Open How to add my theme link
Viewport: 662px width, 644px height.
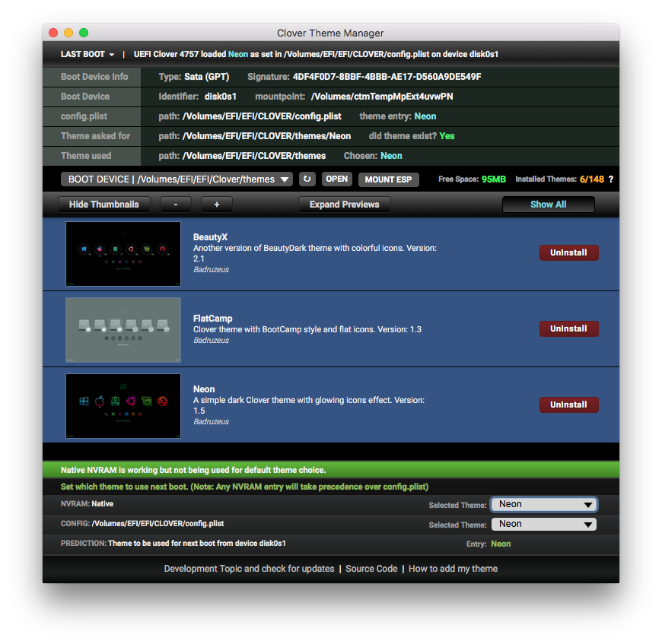[453, 569]
